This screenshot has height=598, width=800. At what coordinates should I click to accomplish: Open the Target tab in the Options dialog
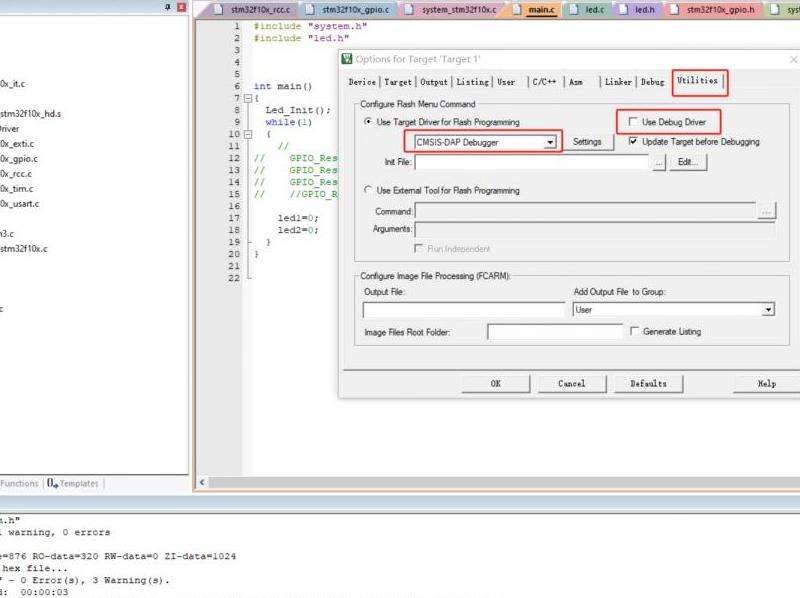tap(398, 82)
